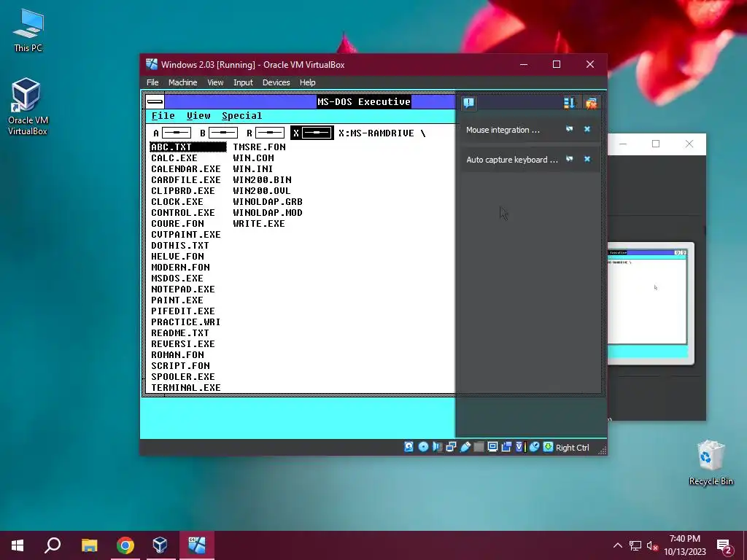Select PRACTICE.WRI in the file list

186,322
